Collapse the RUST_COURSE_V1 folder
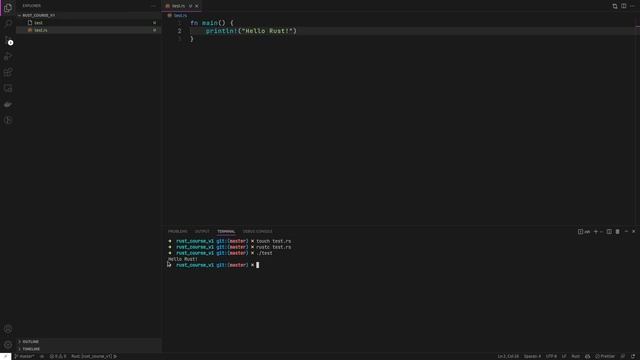 [x=89, y=15]
